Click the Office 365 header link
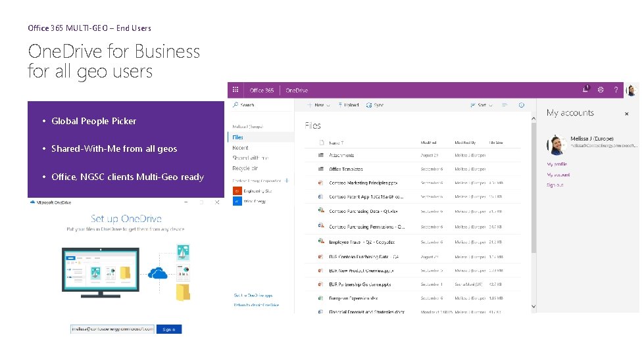 [x=262, y=90]
